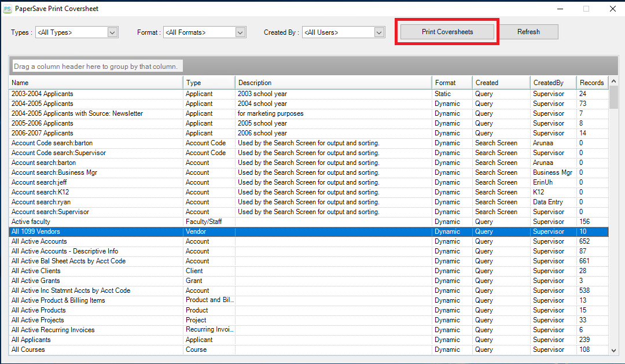625x364 pixels.
Task: Choose the All Active Grants row
Action: tap(36, 281)
